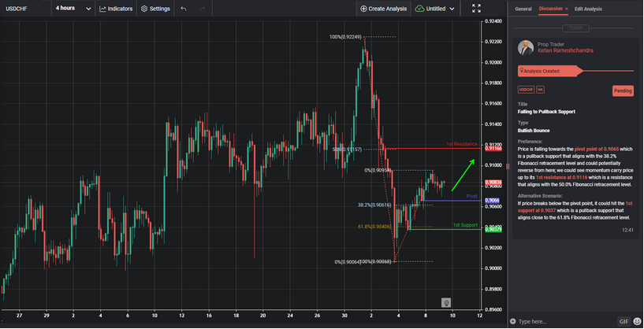
Task: Click the lightbulb idea icon on chart
Action: tap(446, 302)
